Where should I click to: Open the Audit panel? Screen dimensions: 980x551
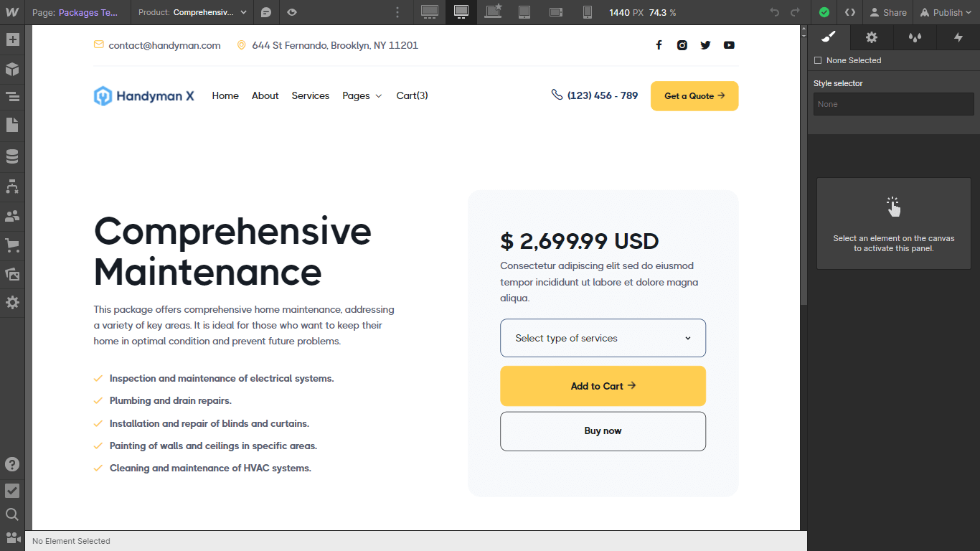pos(12,491)
